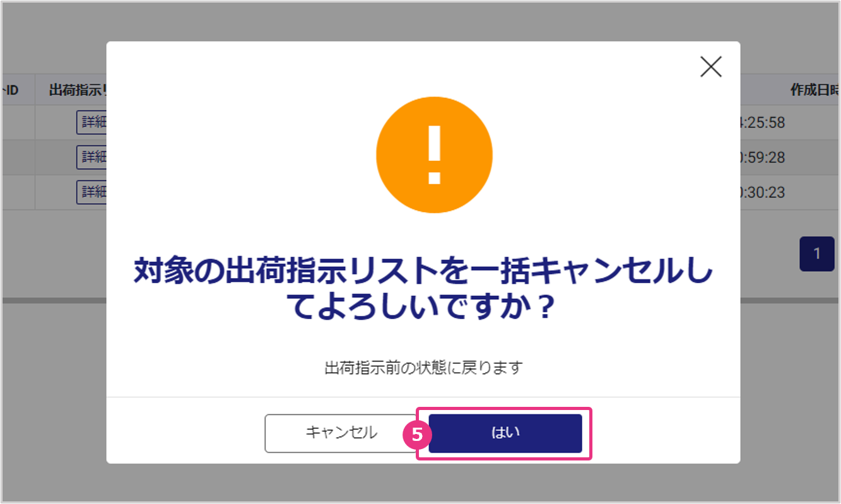Open 詳細 in the third table row
The width and height of the screenshot is (841, 504).
click(91, 192)
